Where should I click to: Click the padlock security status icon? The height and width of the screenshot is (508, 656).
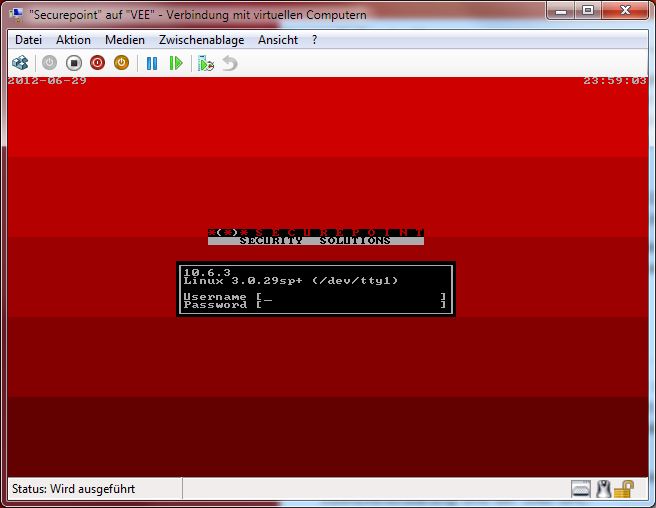click(x=625, y=489)
